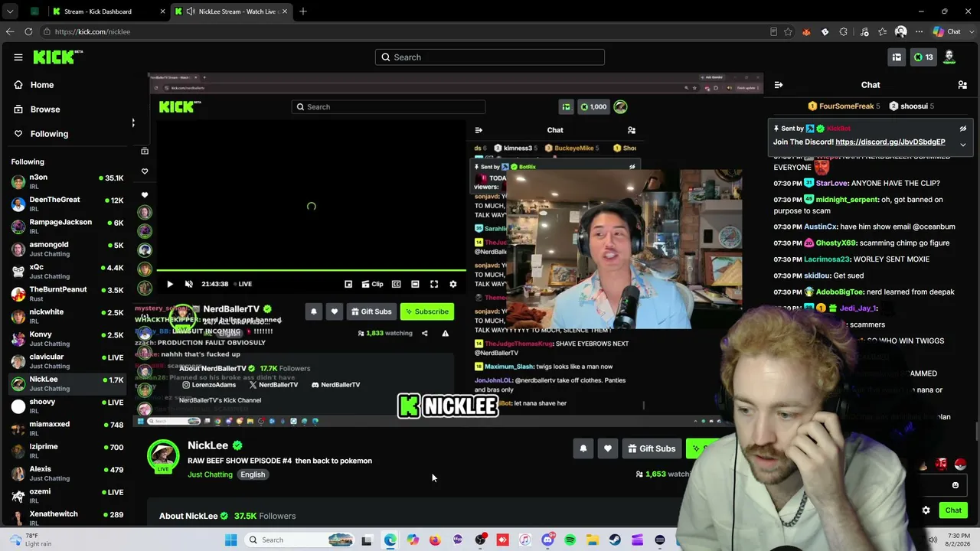Mute the NickLee Stream tab audio
This screenshot has height=551, width=980.
point(190,11)
